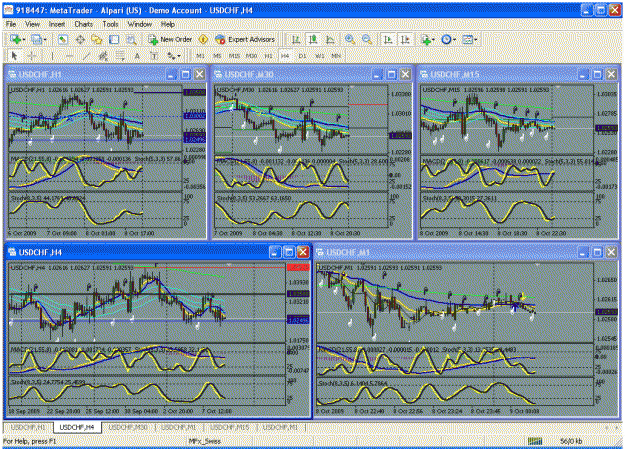Toggle the Data Window icon

pyautogui.click(x=80, y=39)
